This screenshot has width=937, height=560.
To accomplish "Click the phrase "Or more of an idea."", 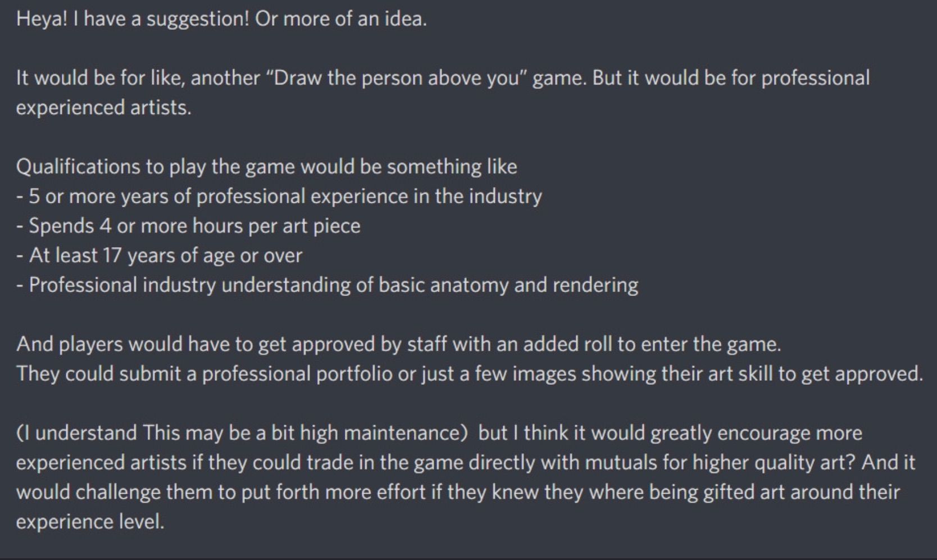I will point(341,19).
